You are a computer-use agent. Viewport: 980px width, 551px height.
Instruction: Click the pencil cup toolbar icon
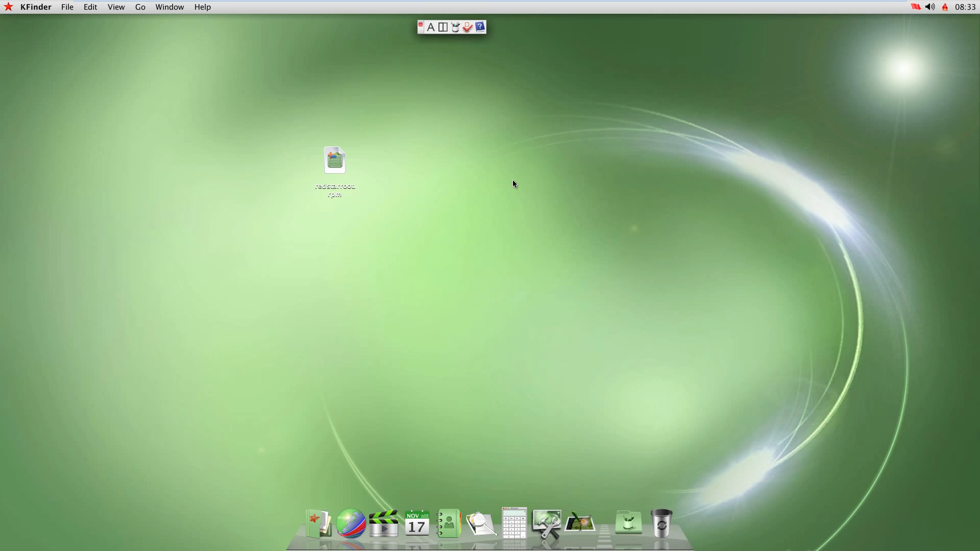click(455, 28)
